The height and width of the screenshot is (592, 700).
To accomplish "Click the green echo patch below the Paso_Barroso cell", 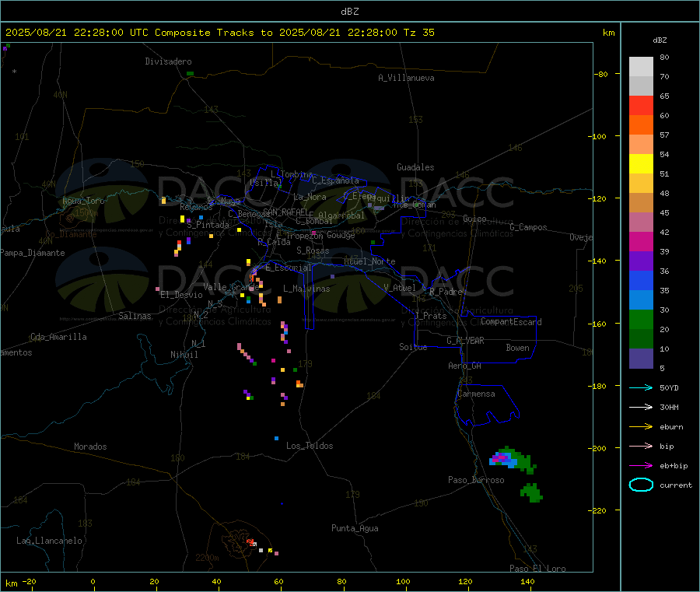I will point(531,493).
